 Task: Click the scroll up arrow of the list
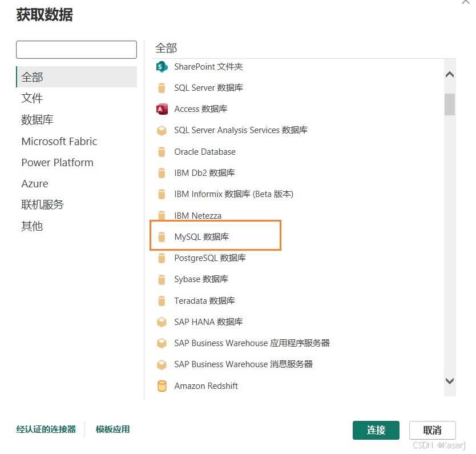(450, 74)
